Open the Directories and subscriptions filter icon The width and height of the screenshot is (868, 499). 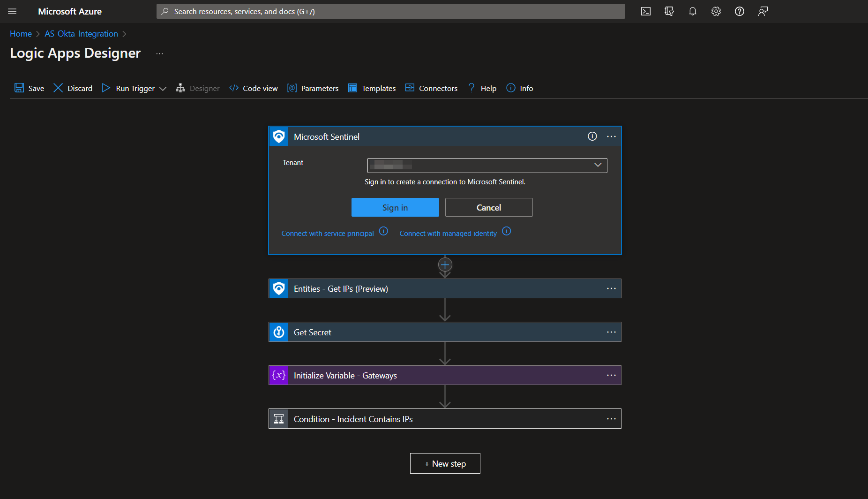[669, 11]
